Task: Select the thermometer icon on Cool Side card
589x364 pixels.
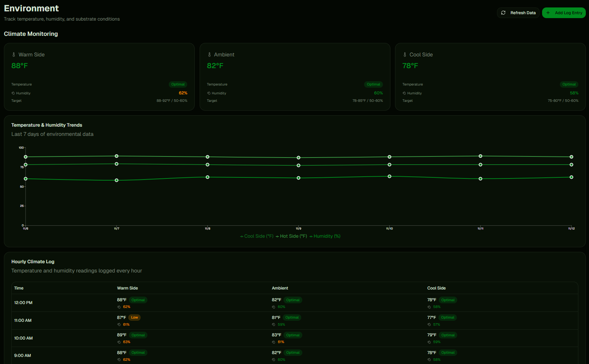Action: tap(405, 54)
